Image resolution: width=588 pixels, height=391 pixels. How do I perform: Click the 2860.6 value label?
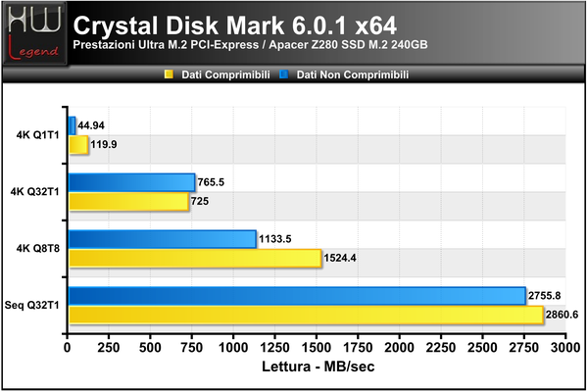[x=562, y=315]
